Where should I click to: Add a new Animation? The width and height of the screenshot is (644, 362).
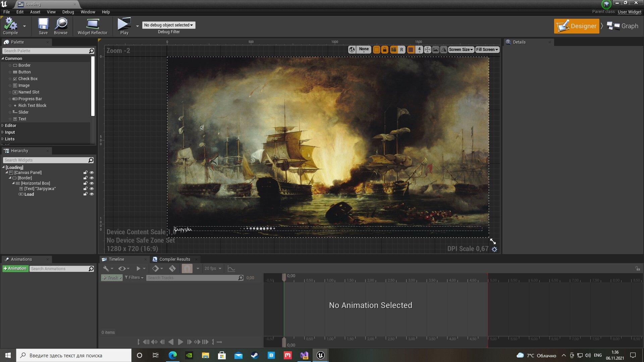[15, 269]
